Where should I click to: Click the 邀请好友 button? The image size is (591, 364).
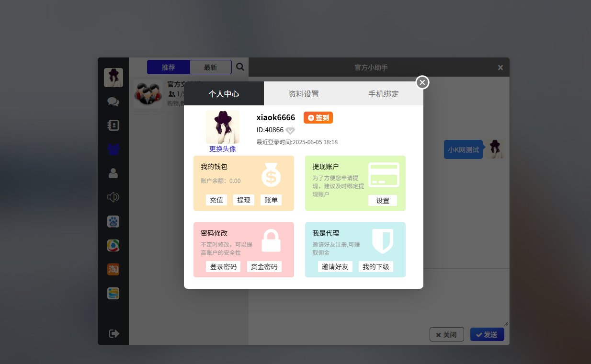(x=335, y=266)
